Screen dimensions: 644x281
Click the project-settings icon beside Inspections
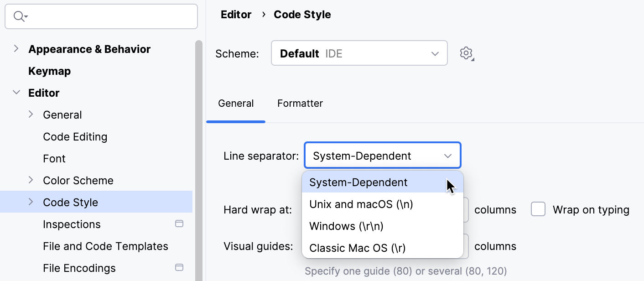tap(179, 224)
